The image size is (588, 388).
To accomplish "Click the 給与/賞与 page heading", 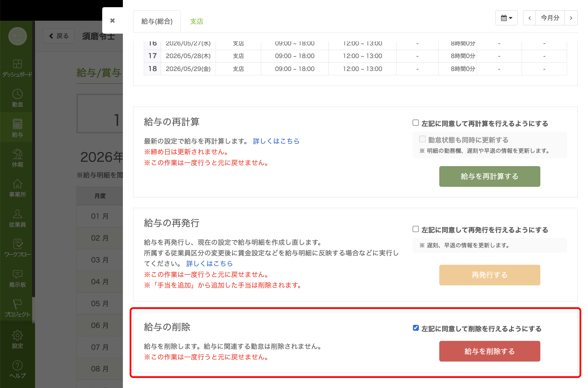I will pyautogui.click(x=99, y=73).
